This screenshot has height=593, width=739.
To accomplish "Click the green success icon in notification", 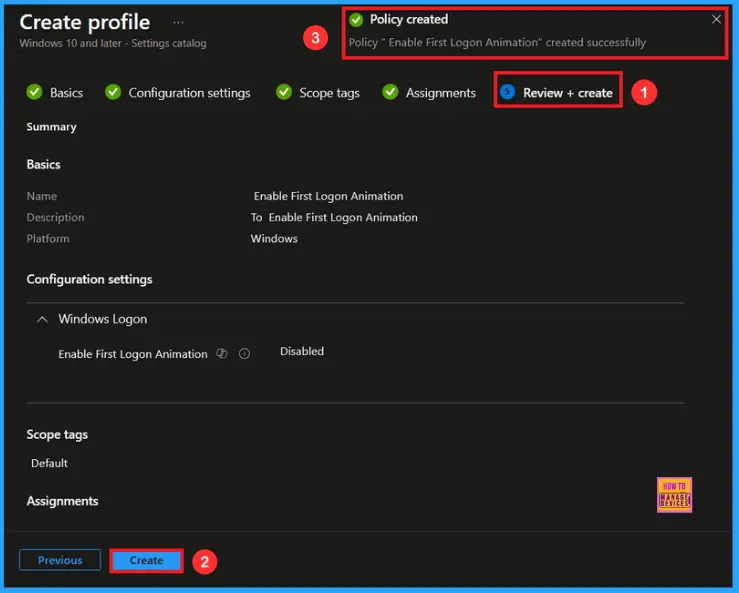I will point(356,19).
